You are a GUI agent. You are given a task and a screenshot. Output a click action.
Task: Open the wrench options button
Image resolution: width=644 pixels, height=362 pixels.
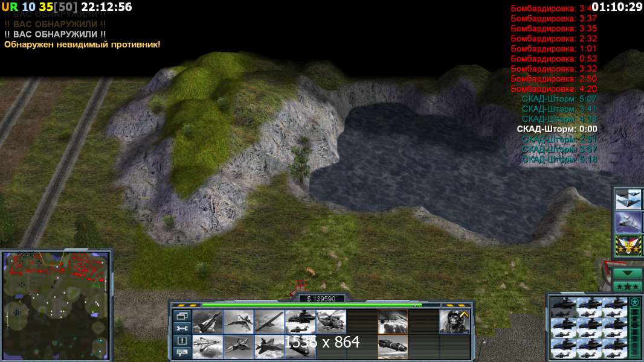182,328
